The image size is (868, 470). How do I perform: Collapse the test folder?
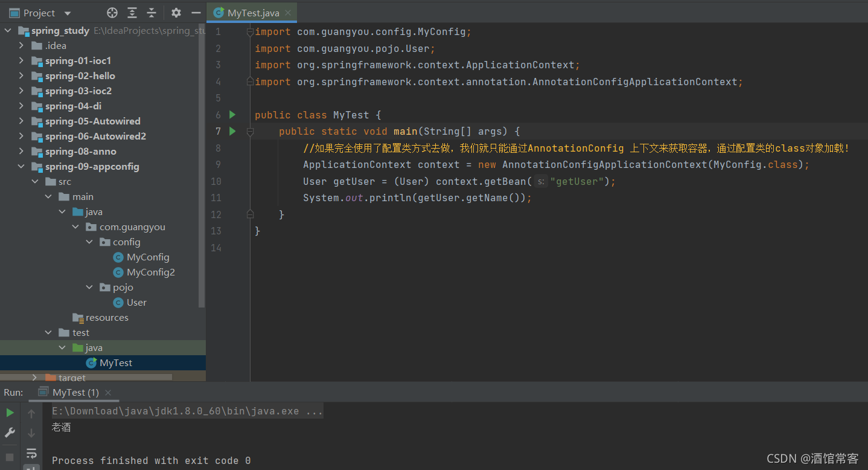(x=49, y=333)
